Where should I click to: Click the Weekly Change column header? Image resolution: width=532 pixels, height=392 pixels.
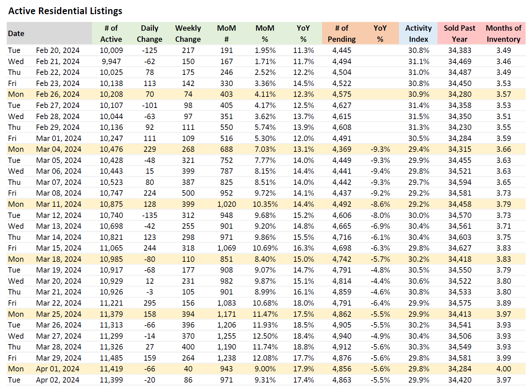coord(188,33)
